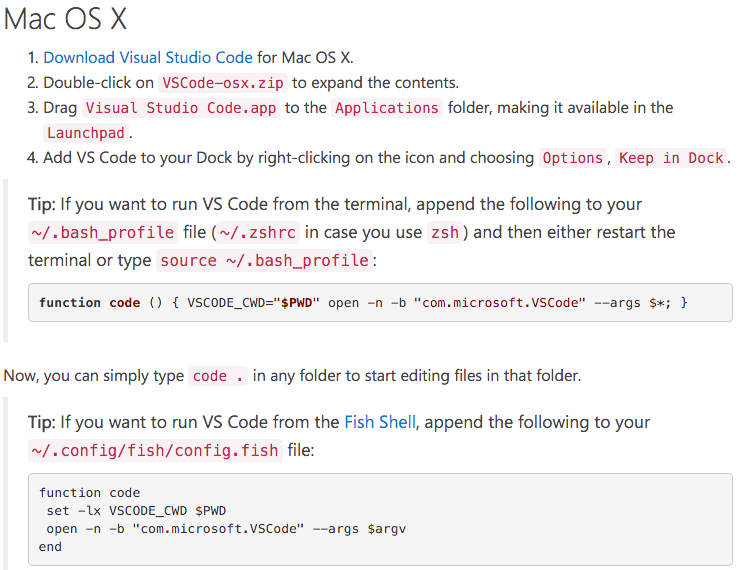756x570 pixels.
Task: Click inside the fish function code block
Action: [380, 519]
